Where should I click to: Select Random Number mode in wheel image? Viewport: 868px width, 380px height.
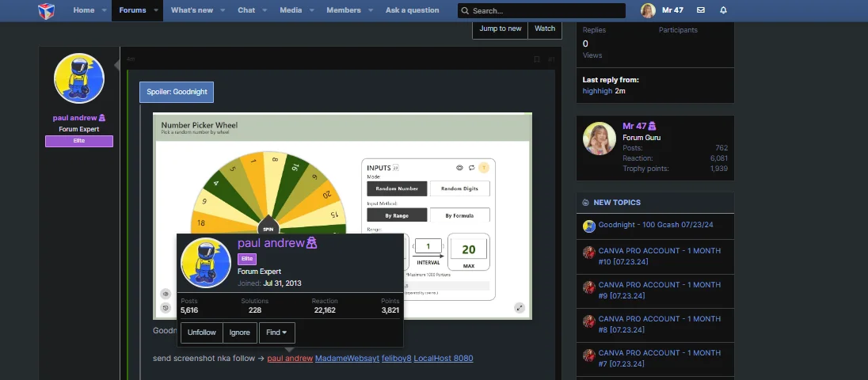[x=397, y=188]
